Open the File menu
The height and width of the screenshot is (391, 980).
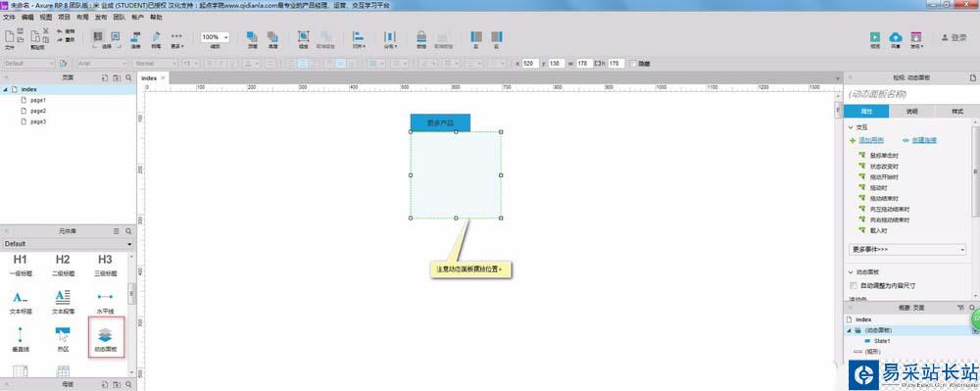click(9, 18)
